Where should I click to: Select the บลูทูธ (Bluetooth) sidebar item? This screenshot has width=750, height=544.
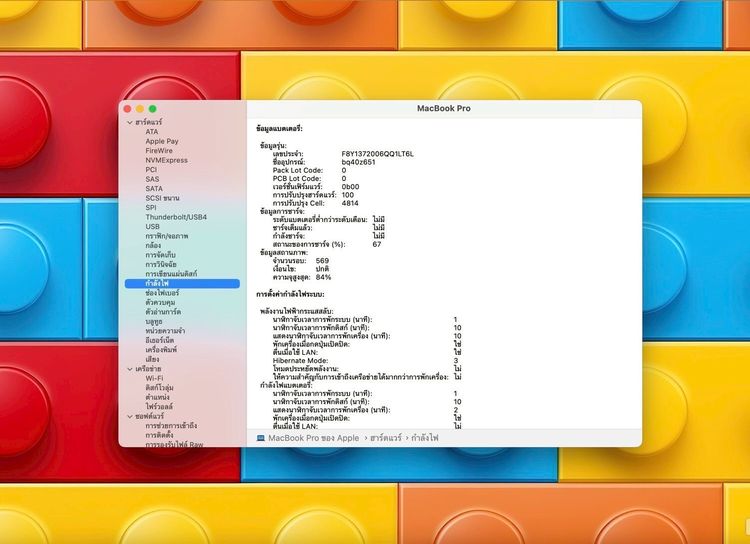155,321
